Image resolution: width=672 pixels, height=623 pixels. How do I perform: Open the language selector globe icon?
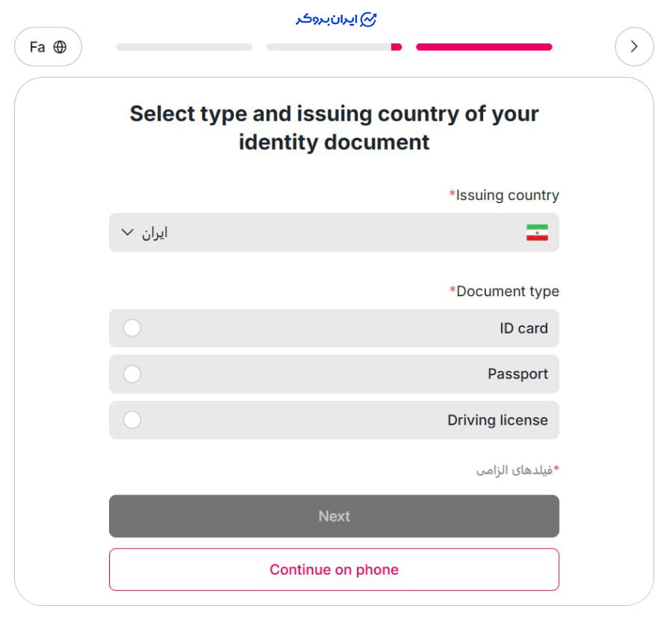pyautogui.click(x=59, y=46)
